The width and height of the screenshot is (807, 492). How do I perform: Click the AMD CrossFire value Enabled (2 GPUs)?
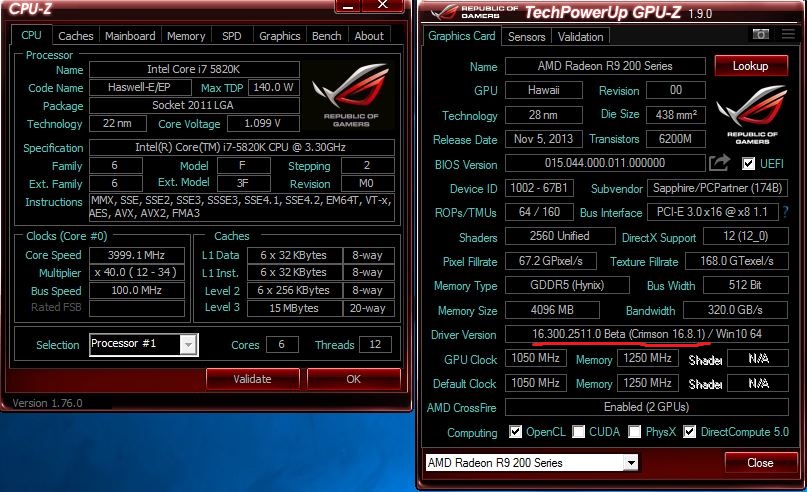coord(646,407)
